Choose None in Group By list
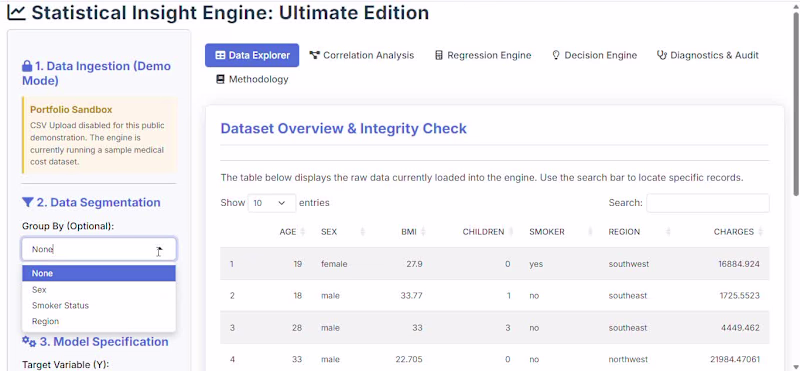Image resolution: width=800 pixels, height=371 pixels. pyautogui.click(x=99, y=273)
